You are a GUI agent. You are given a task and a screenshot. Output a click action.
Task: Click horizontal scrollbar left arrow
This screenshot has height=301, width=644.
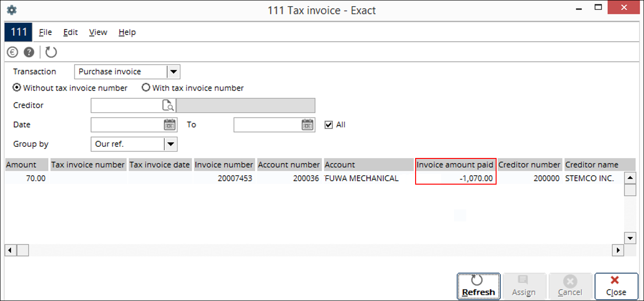(10, 251)
